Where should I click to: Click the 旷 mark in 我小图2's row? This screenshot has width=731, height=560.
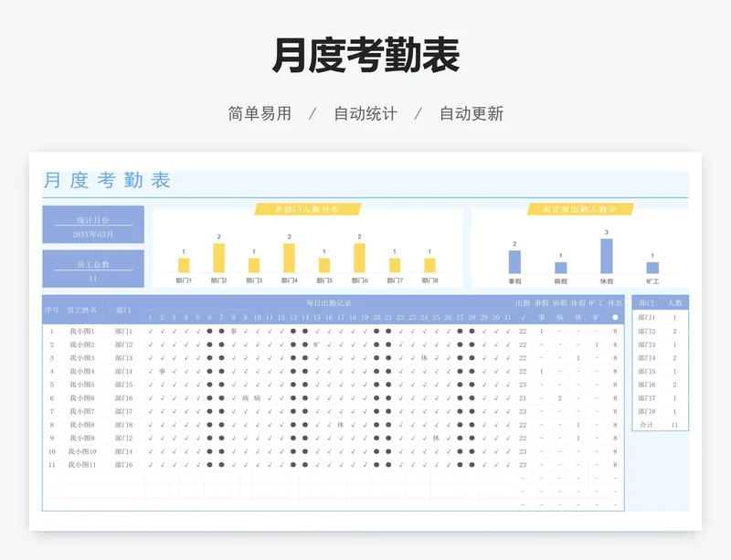(316, 344)
